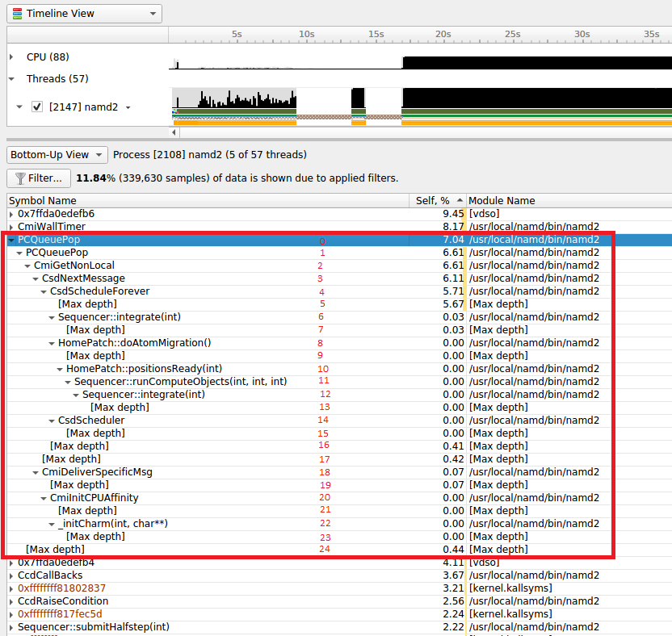Expand the CcdCallBacks tree row
This screenshot has height=636, width=672.
point(11,575)
